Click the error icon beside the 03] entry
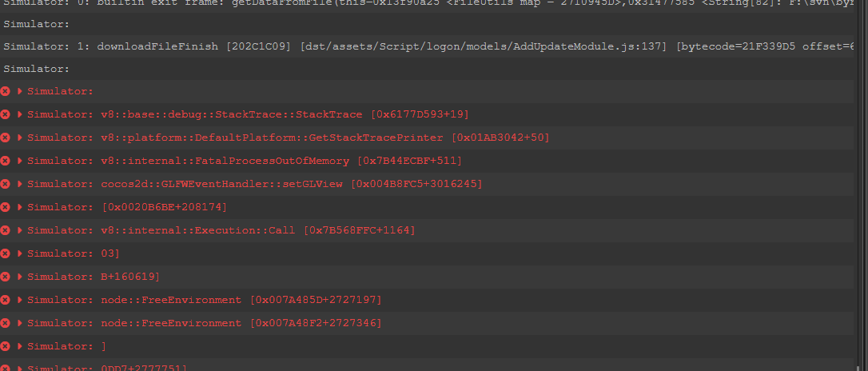 (x=6, y=254)
